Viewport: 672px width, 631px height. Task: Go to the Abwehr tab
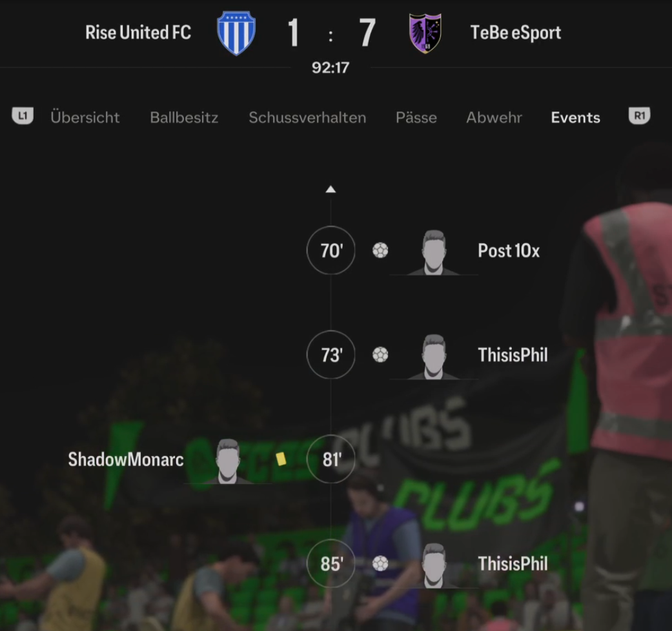click(x=494, y=117)
